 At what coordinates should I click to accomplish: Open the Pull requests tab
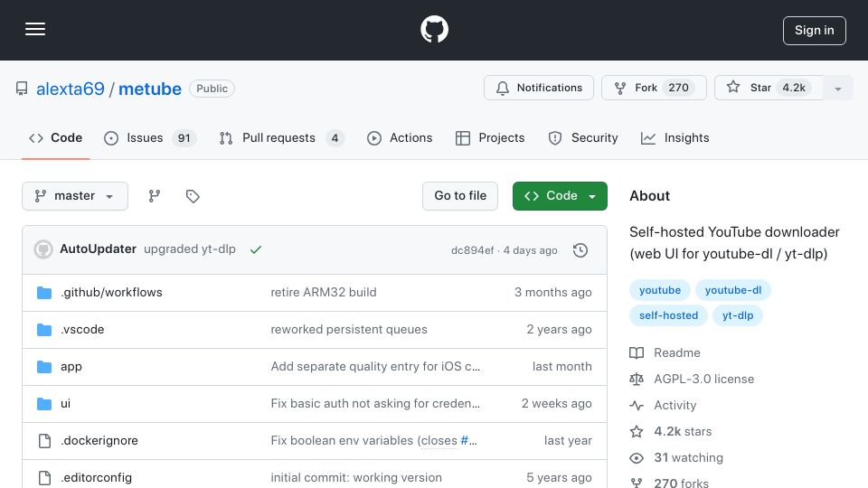282,137
